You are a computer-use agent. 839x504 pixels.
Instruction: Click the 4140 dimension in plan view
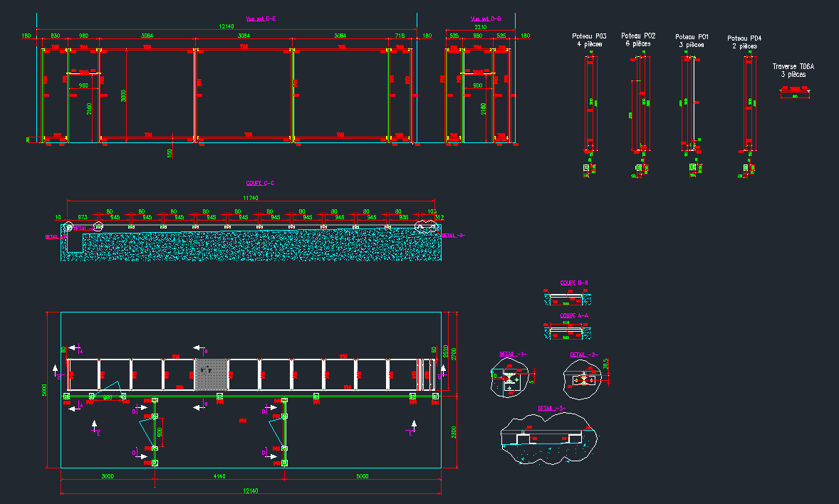coord(219,476)
